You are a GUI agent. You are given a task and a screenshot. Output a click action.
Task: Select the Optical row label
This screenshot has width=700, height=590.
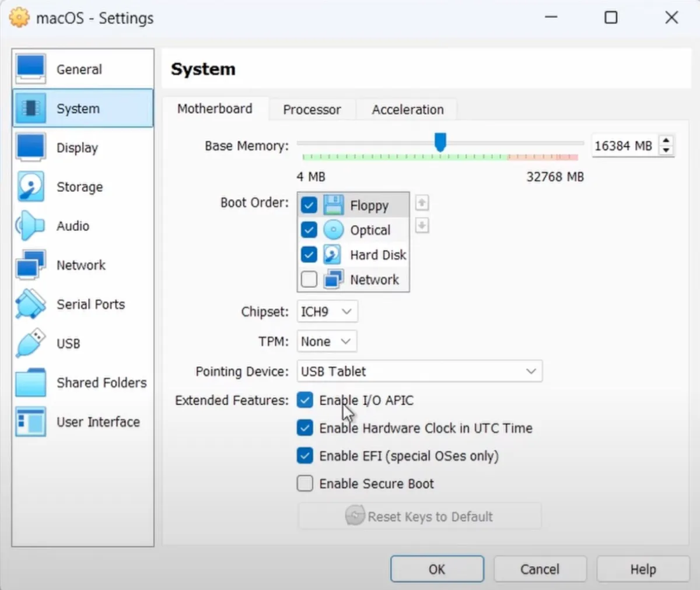pyautogui.click(x=370, y=230)
